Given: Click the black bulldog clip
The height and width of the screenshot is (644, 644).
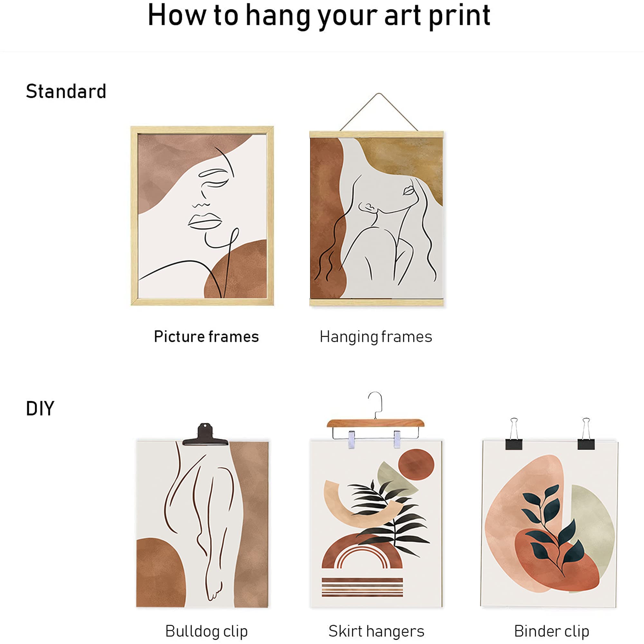Looking at the screenshot, I should pos(205,434).
